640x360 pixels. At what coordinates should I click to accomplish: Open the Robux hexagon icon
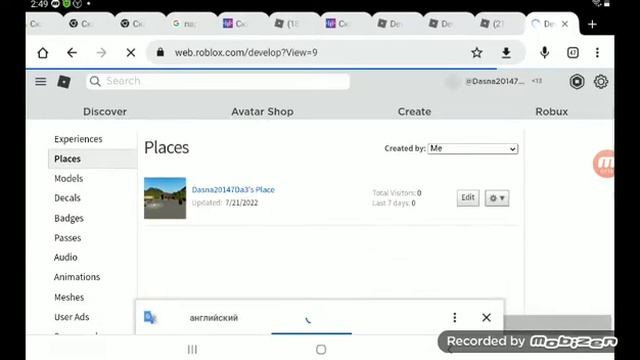(x=577, y=82)
